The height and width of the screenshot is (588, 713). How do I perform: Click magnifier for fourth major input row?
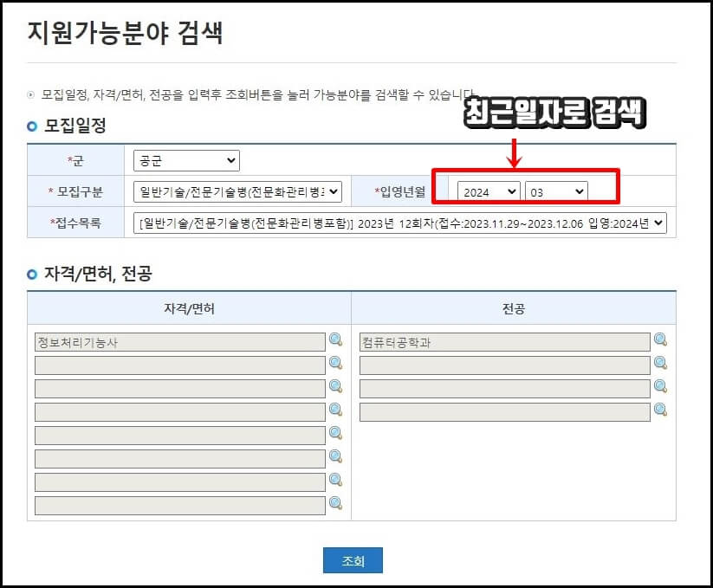662,410
